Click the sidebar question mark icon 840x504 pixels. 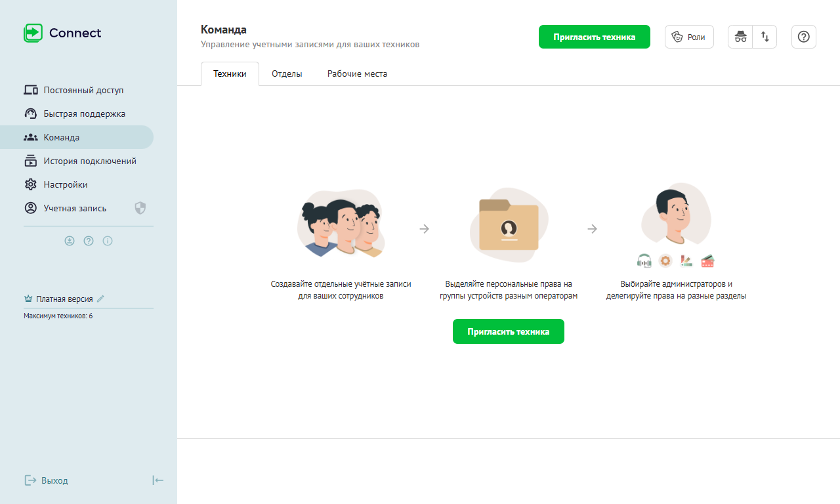(x=89, y=241)
